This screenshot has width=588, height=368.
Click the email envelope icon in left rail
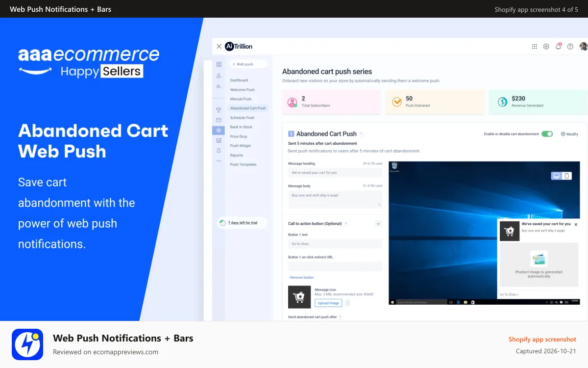coord(219,120)
